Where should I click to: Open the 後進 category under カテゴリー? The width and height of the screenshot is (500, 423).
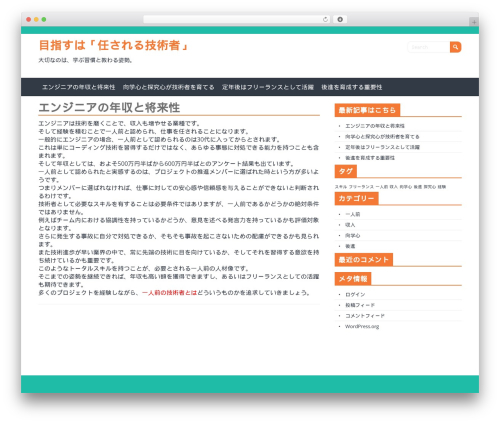350,246
